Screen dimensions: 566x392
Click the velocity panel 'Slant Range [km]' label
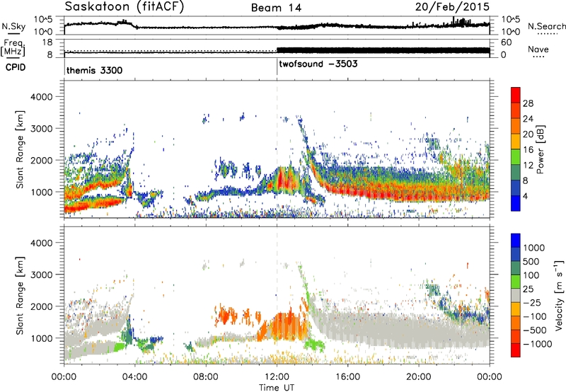pyautogui.click(x=20, y=295)
